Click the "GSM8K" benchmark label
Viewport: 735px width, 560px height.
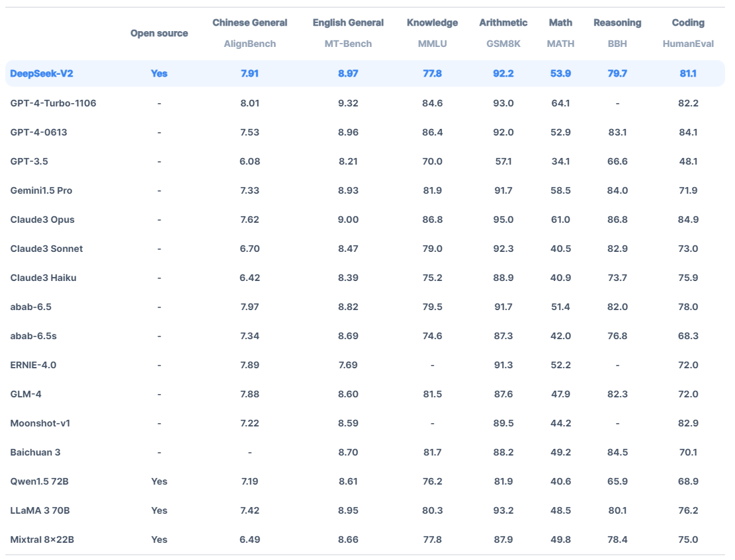(503, 44)
